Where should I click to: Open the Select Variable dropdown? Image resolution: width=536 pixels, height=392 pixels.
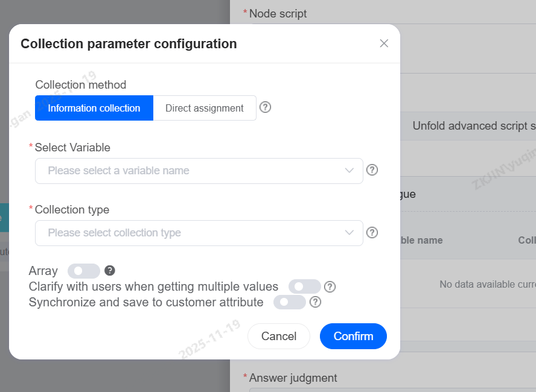point(193,171)
